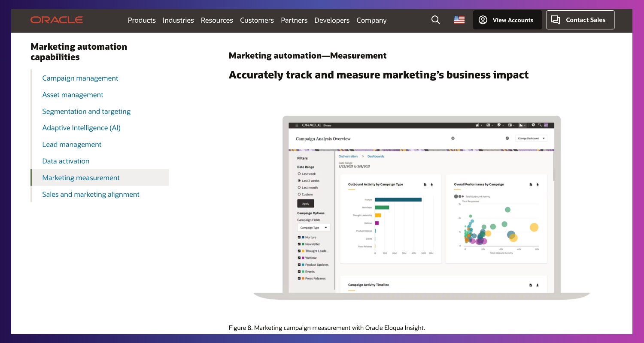Screen dimensions: 644x343
Task: Click the Dashboards breadcrumb link
Action: 376,156
